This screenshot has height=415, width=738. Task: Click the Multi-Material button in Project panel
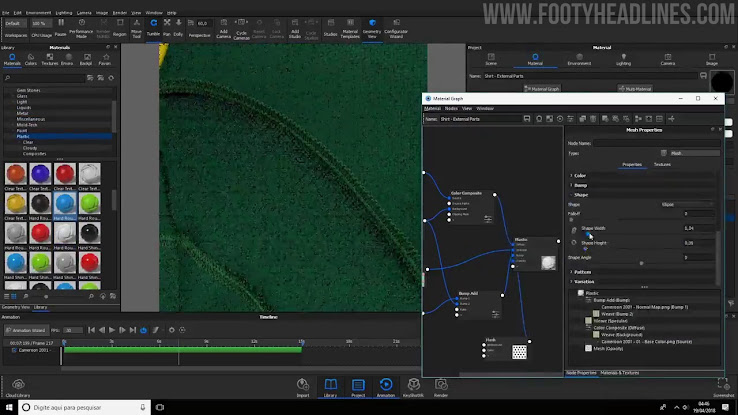click(x=635, y=88)
